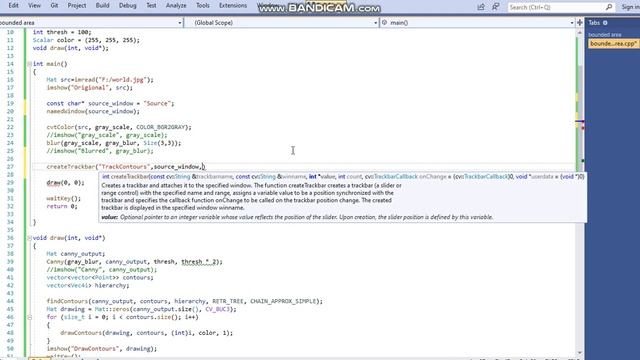Open Tabs panel settings gear
640x360 pixels.
click(605, 23)
